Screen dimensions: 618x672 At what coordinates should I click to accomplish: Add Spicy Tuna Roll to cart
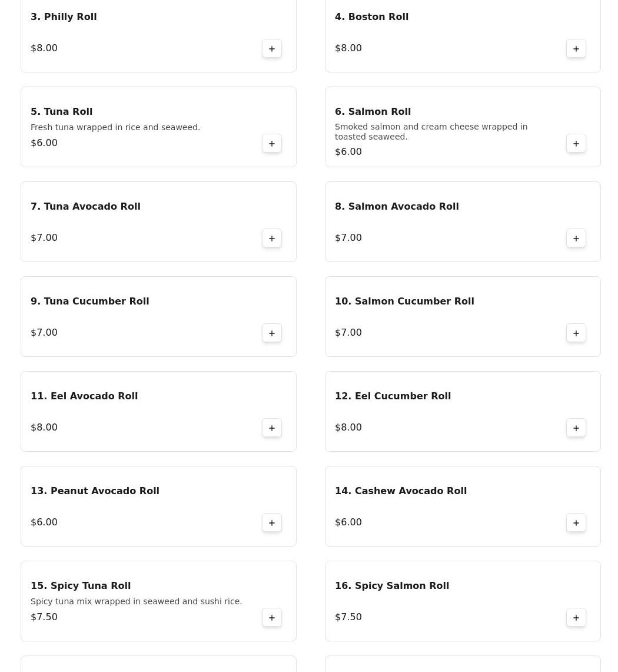pyautogui.click(x=272, y=618)
